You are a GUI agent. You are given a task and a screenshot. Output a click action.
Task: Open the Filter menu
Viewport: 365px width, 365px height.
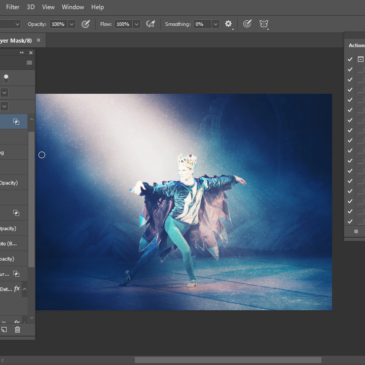pos(13,7)
